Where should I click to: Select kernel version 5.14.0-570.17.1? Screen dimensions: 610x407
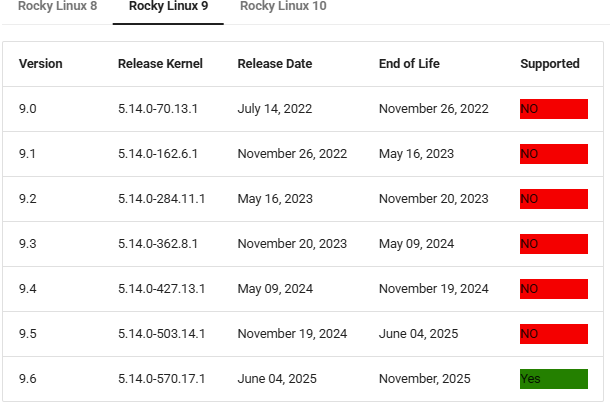[161, 379]
